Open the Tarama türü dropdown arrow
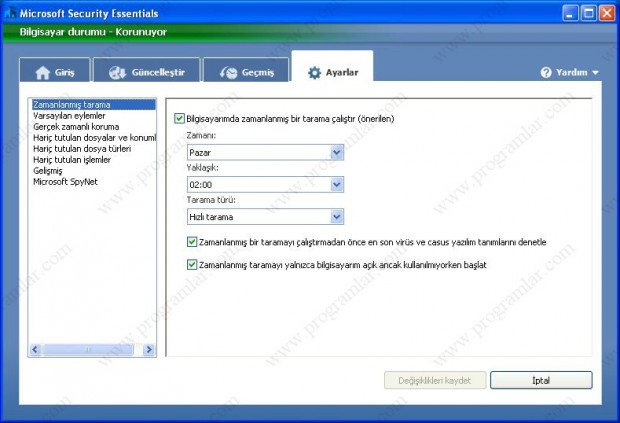The height and width of the screenshot is (423, 620). coord(336,217)
